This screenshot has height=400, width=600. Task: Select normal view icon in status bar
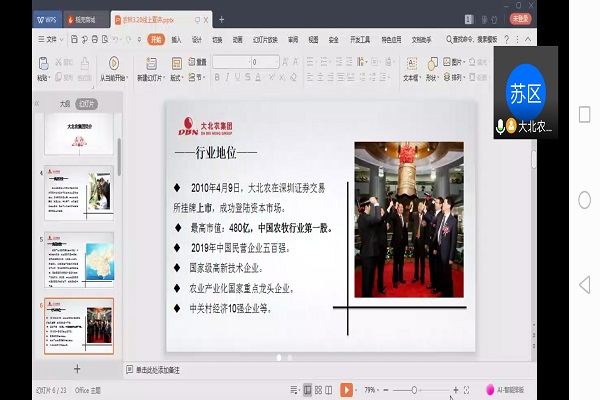coord(306,389)
